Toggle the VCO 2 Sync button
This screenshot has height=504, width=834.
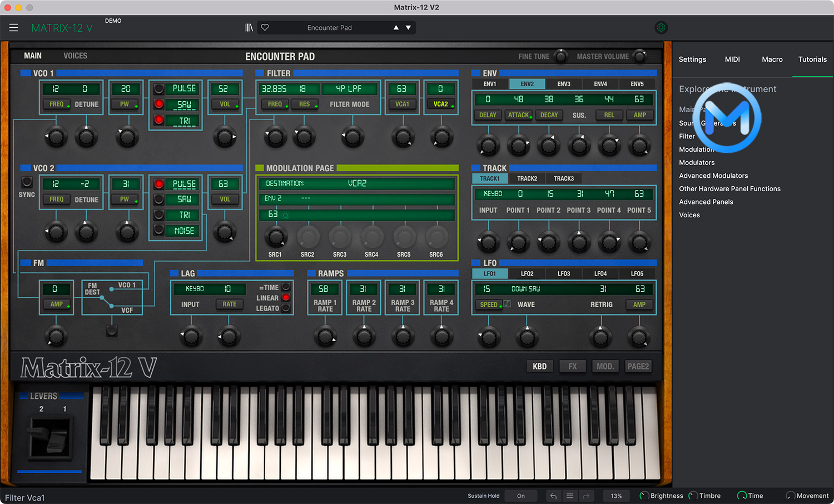point(27,182)
